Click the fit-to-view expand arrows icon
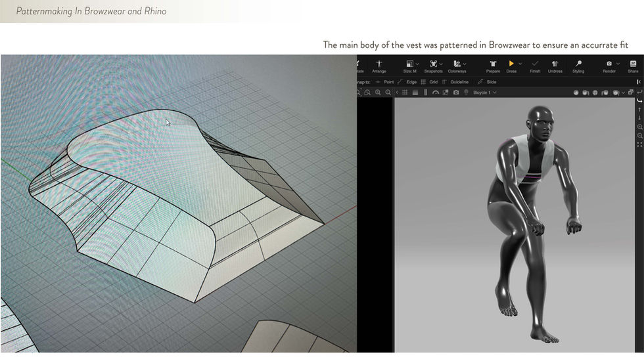The height and width of the screenshot is (361, 644). pos(639,144)
